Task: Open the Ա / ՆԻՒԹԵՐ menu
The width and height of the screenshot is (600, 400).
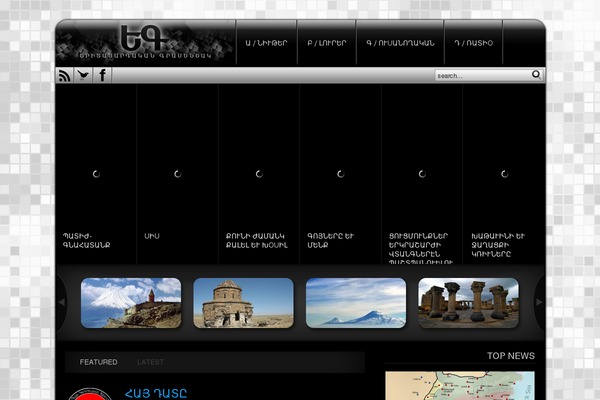Action: point(266,43)
